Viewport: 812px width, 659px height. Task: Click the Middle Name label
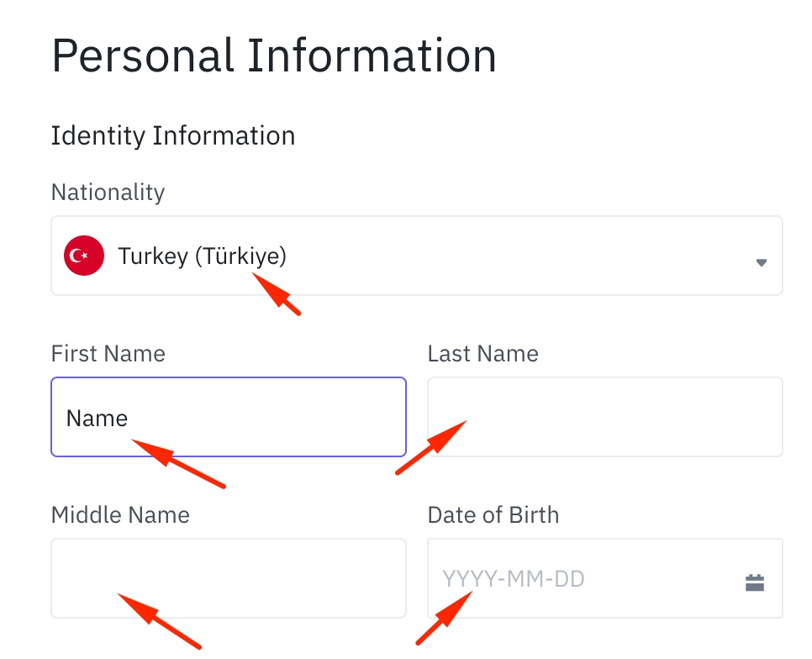[x=120, y=514]
